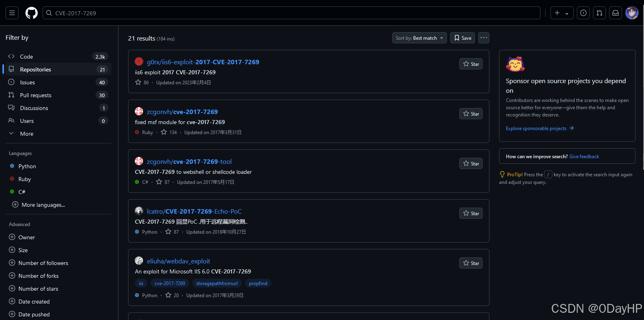The image size is (644, 320).
Task: Open the user profile avatar menu
Action: coord(632,13)
